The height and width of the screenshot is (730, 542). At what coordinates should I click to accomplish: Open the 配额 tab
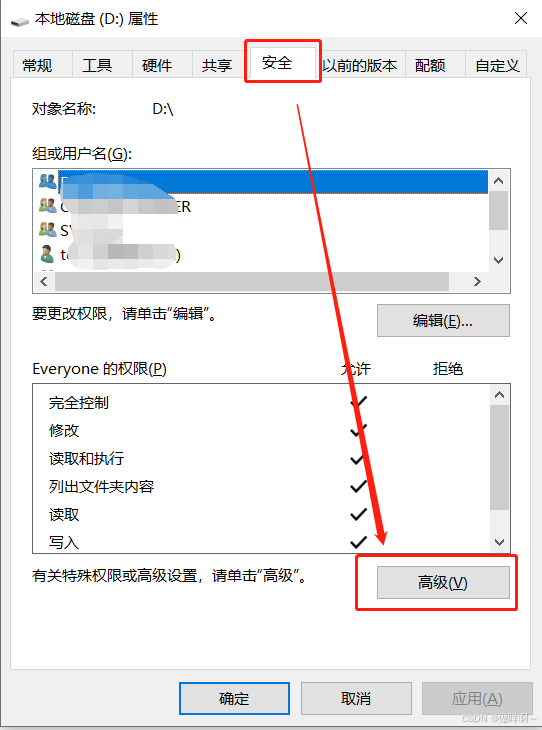[x=430, y=65]
